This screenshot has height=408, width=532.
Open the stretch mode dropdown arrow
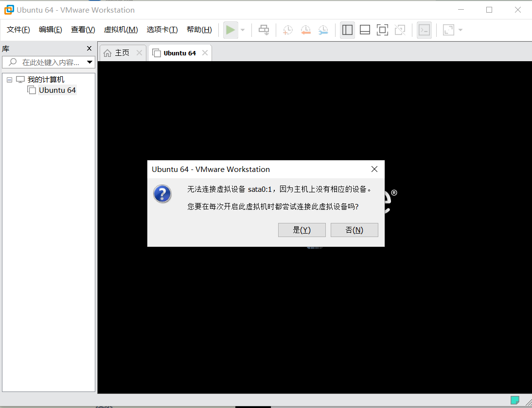[x=460, y=30]
